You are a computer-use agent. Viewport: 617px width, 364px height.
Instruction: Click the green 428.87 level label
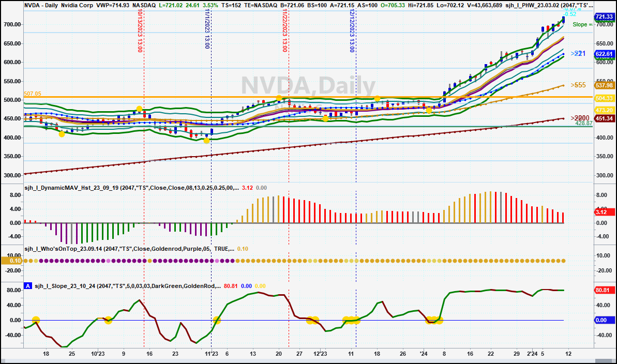point(583,123)
